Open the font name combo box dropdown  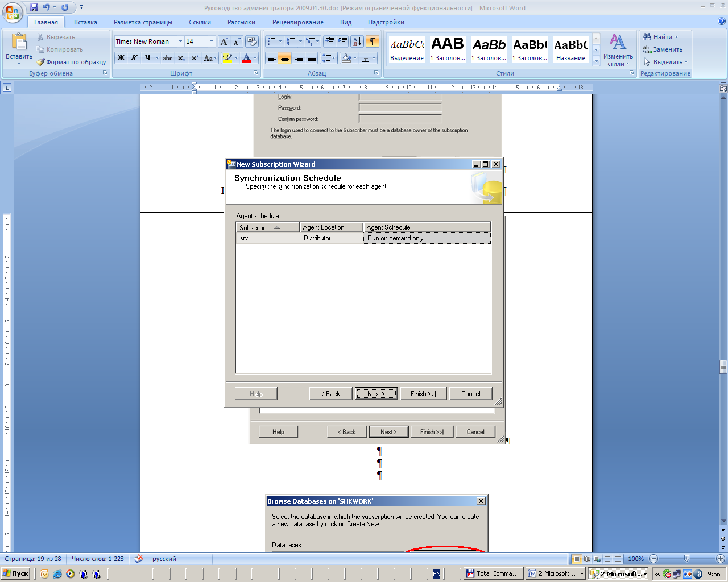point(180,41)
